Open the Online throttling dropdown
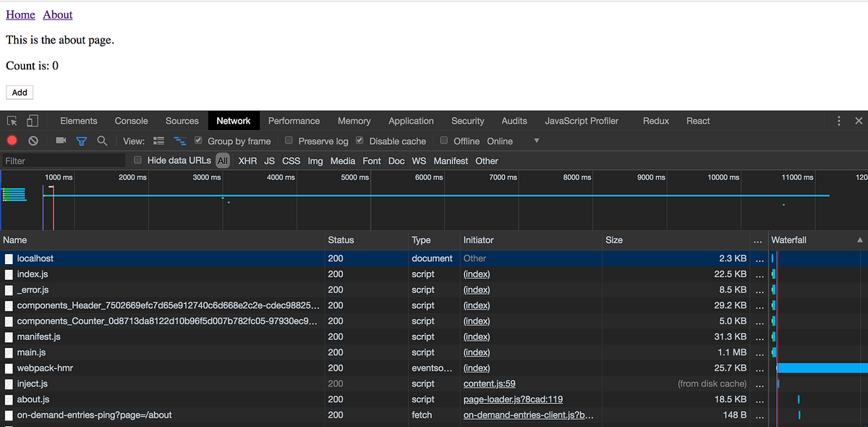Viewport: 868px width, 427px height. [x=536, y=140]
